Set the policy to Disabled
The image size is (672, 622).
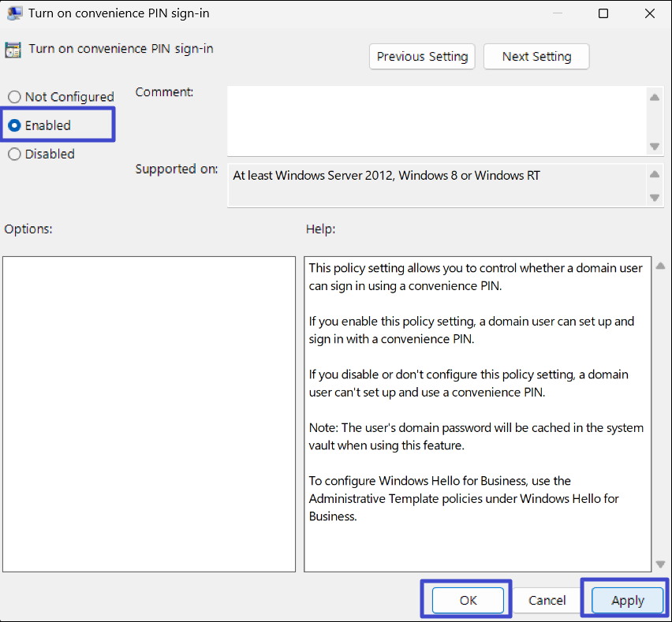click(14, 155)
